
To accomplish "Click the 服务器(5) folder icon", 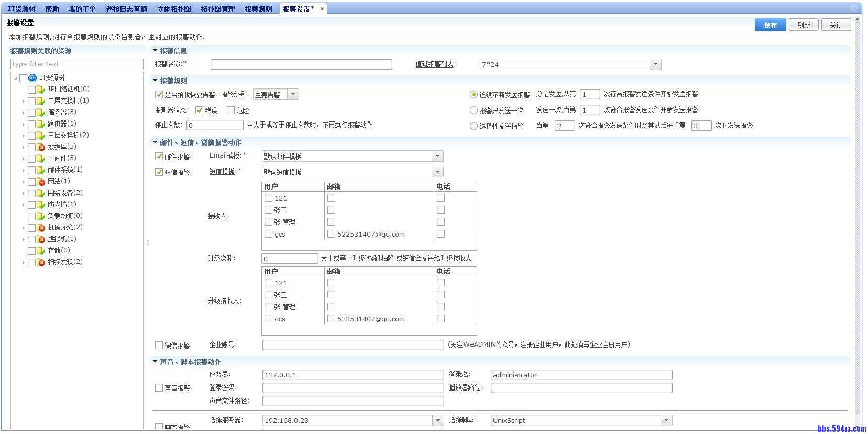I will coord(41,113).
